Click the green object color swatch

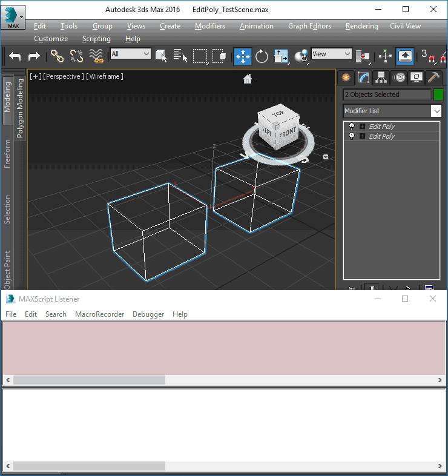tap(438, 94)
